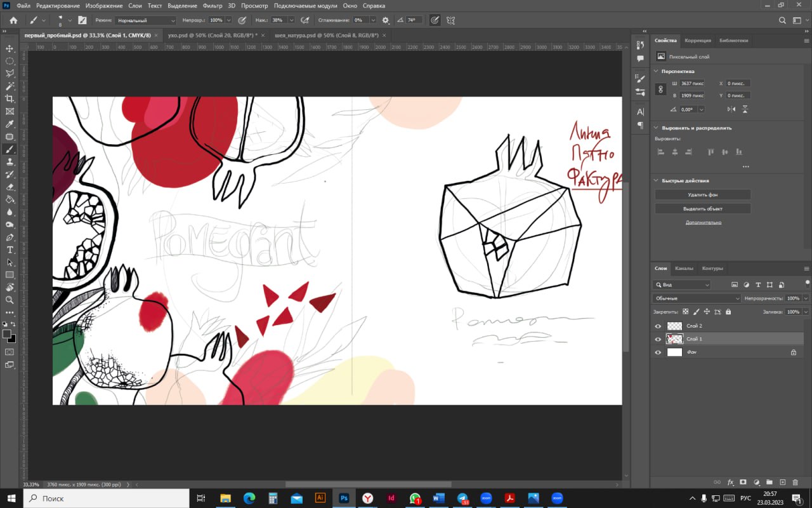Toggle the lock all icon in Закрепить row
The width and height of the screenshot is (812, 508).
coord(728,312)
